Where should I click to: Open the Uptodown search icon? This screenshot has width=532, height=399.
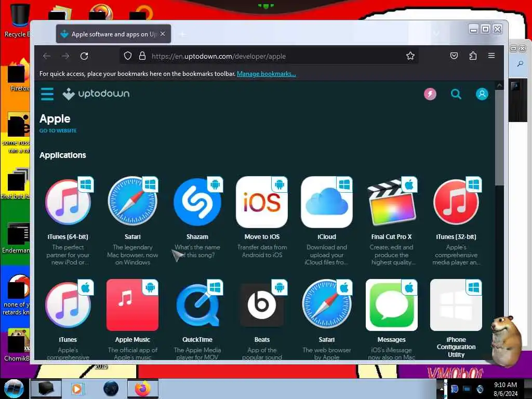coord(456,94)
